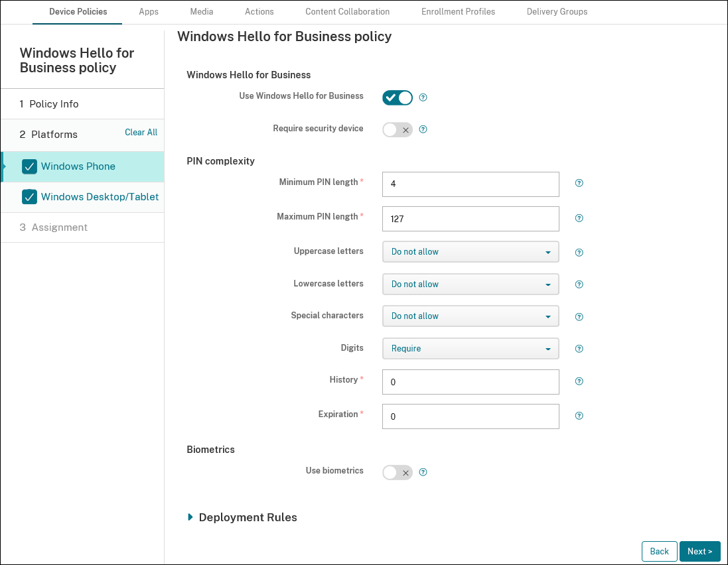Enable the Require security device toggle

click(397, 129)
